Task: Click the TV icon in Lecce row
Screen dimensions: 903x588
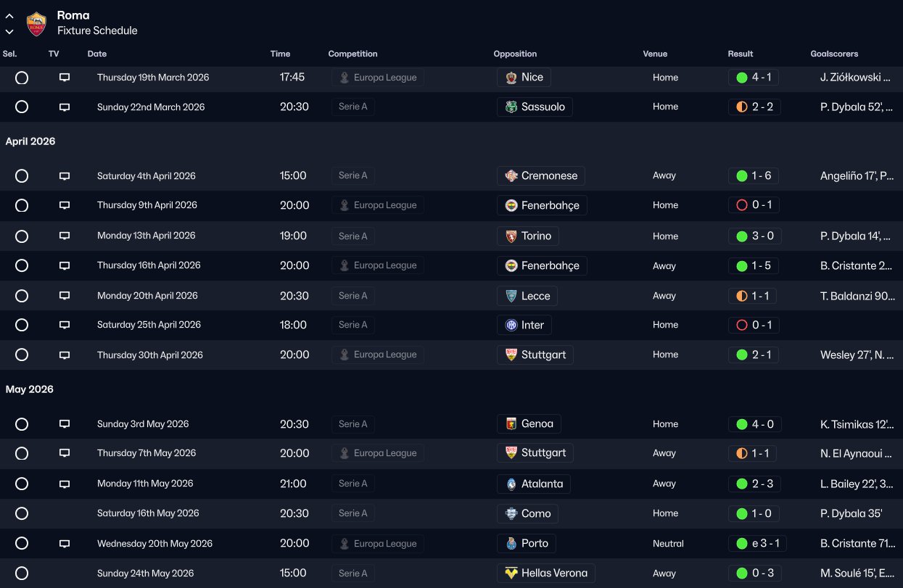Action: pyautogui.click(x=65, y=296)
